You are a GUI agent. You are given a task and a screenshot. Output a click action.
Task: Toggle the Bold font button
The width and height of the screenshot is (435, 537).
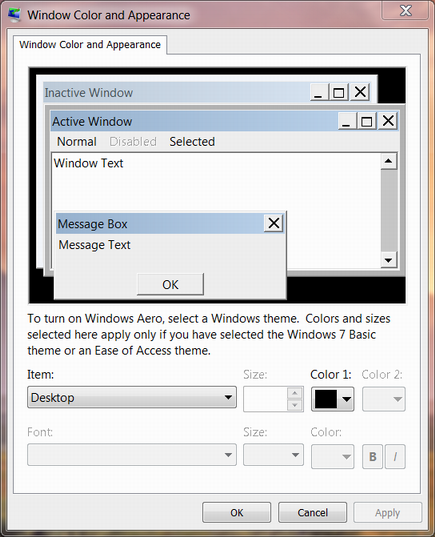(x=373, y=457)
